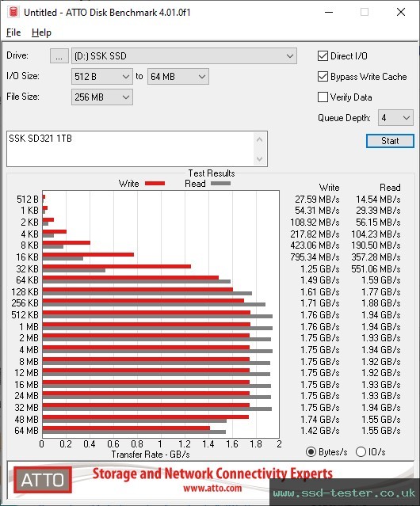
Task: Open the I/O Size minimum dropdown (512 B)
Action: (102, 77)
